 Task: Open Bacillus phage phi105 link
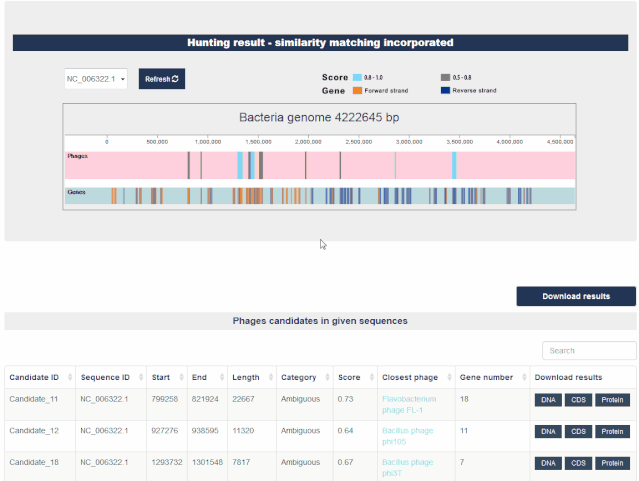pyautogui.click(x=408, y=432)
